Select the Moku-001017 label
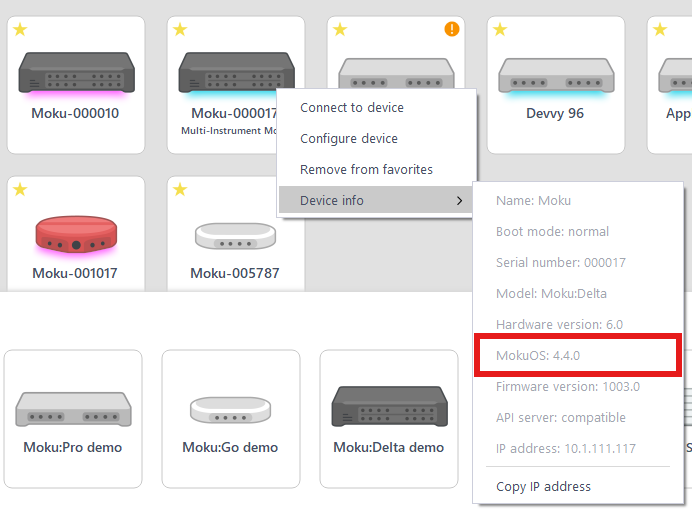The image size is (692, 522). pyautogui.click(x=75, y=273)
